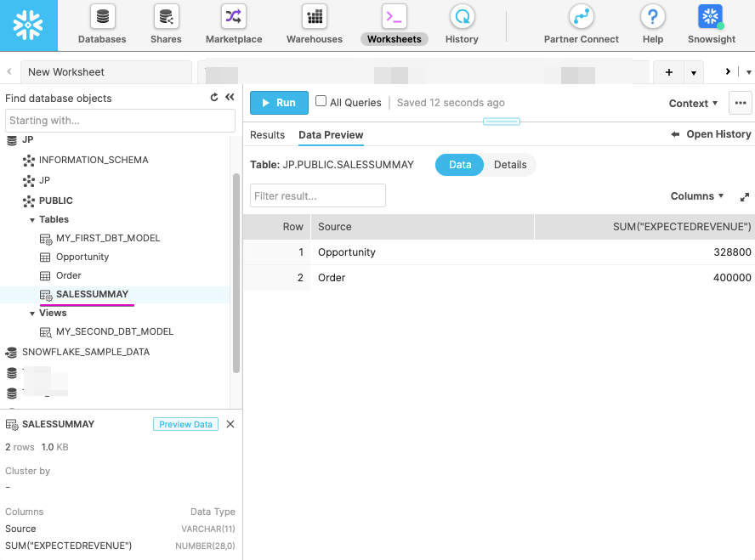Switch to the Details toggle view

click(510, 165)
